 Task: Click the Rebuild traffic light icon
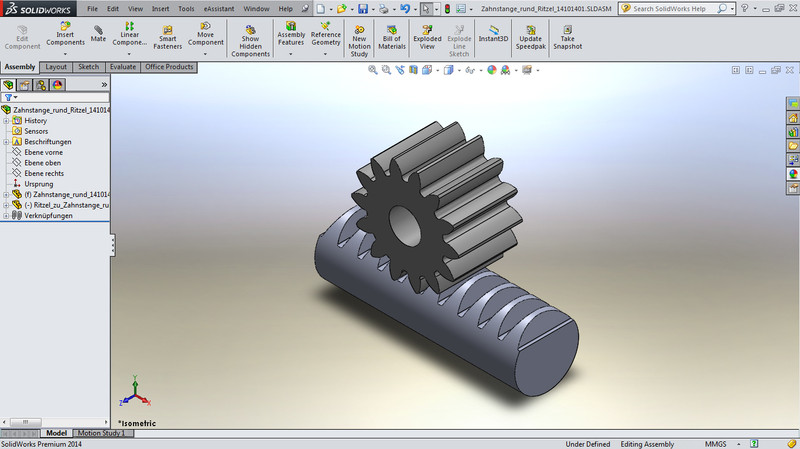point(446,8)
